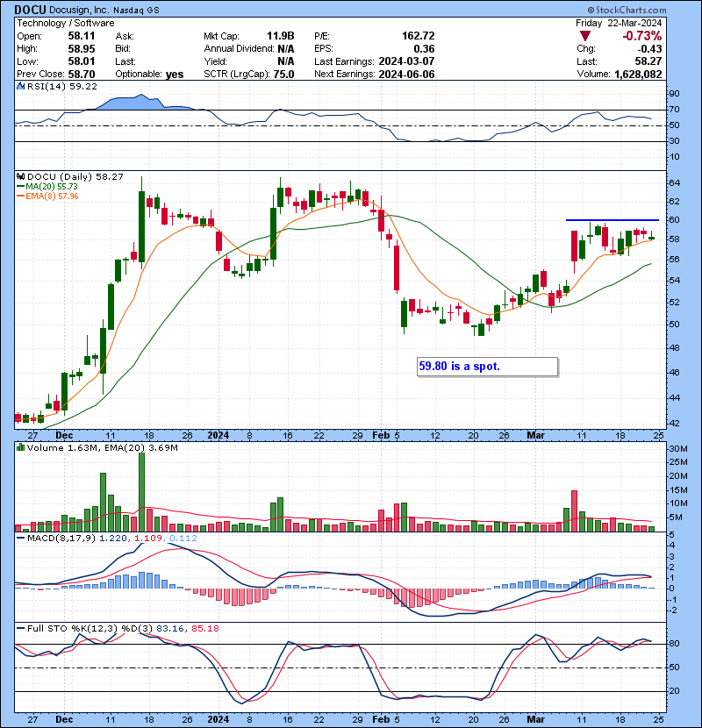Click the DOCU (Daily) candlestick icon
The width and height of the screenshot is (702, 728).
[20, 176]
